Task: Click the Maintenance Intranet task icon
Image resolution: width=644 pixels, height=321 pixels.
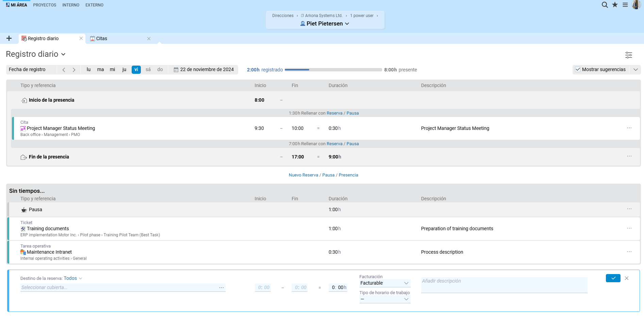Action: [x=23, y=252]
